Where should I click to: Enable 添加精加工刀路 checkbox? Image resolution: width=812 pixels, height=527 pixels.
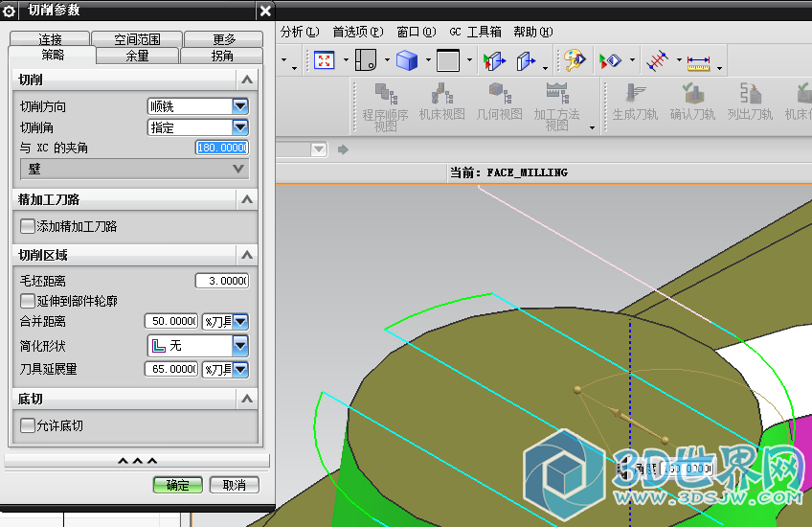click(28, 227)
